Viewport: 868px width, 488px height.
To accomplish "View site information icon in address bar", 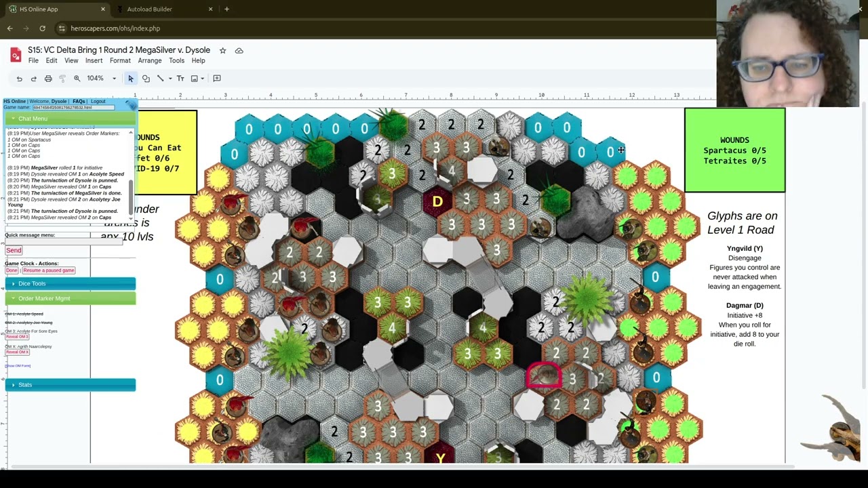I will 62,28.
